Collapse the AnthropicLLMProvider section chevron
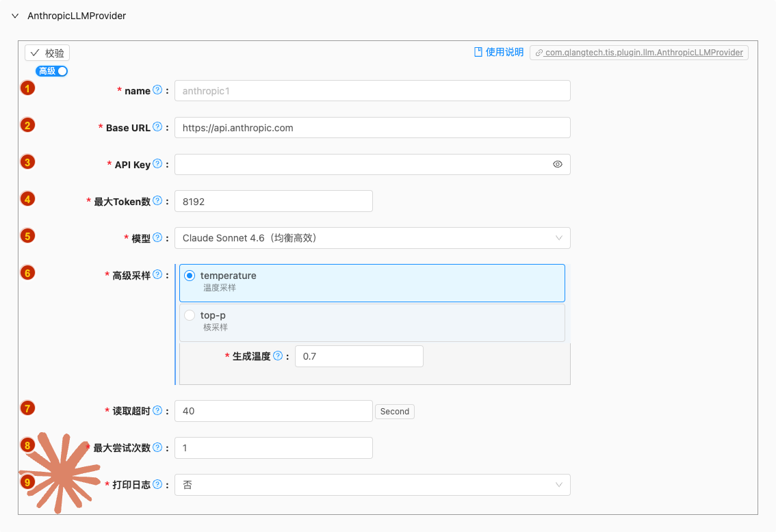The width and height of the screenshot is (776, 532). pos(15,16)
